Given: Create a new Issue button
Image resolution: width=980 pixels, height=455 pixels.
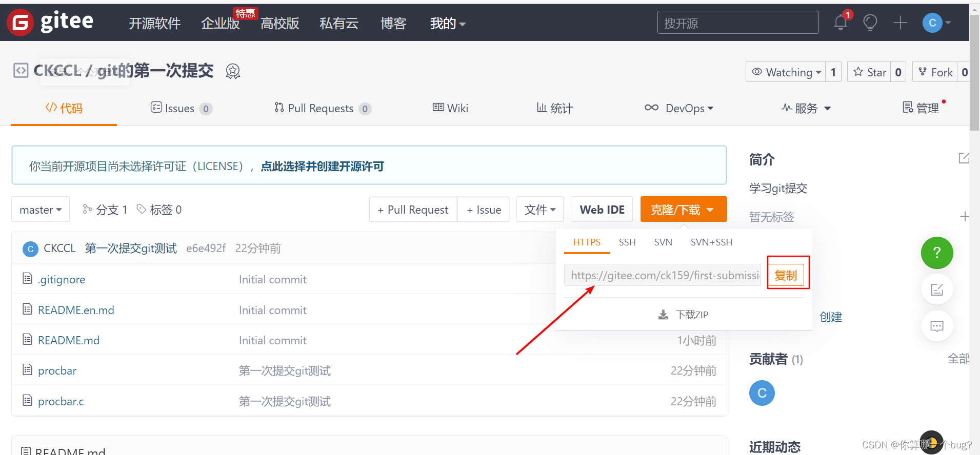Looking at the screenshot, I should click(484, 210).
